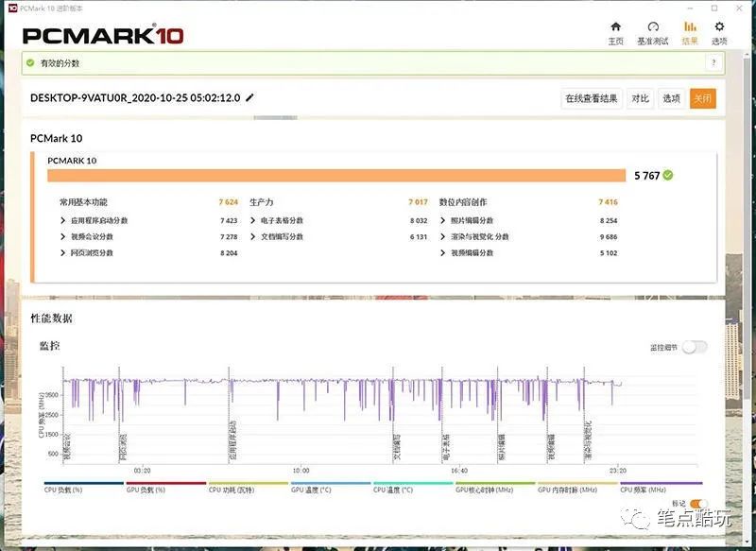The width and height of the screenshot is (756, 551).
Task: Click the orange 关闭 button
Action: (702, 99)
